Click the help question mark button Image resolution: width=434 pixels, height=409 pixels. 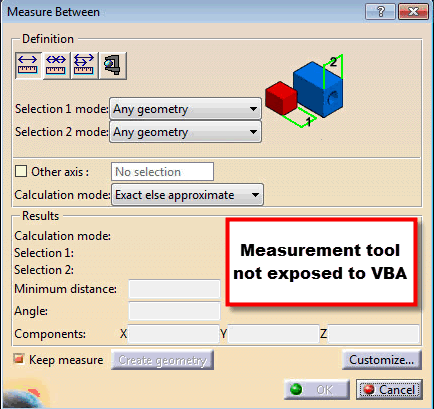click(380, 12)
